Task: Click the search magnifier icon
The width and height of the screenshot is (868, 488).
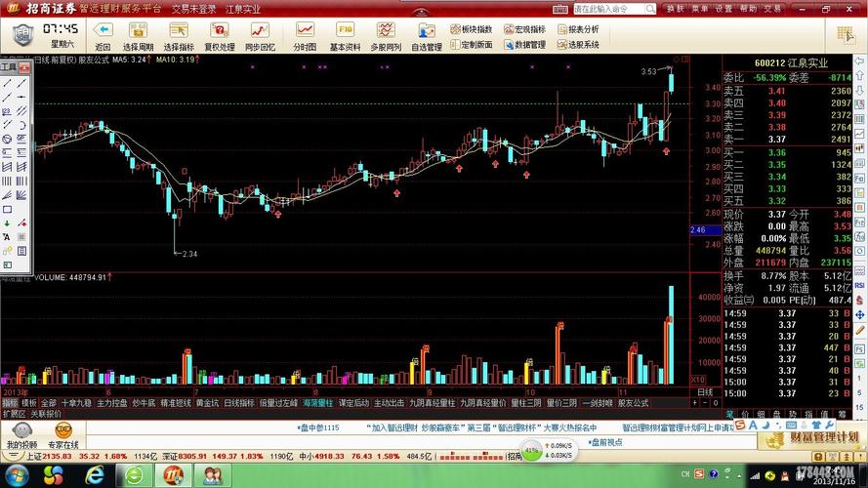Action: pyautogui.click(x=650, y=9)
